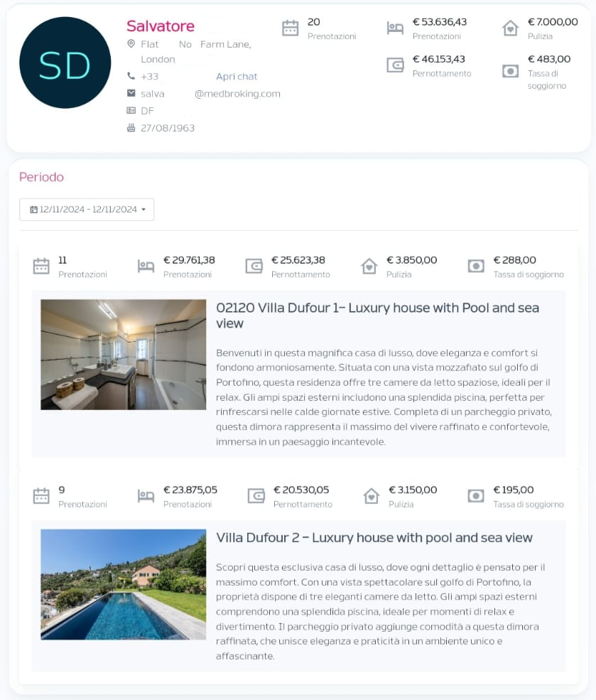Click the house heart icon for Pulizia € 7.000,00
596x700 pixels.
[510, 28]
